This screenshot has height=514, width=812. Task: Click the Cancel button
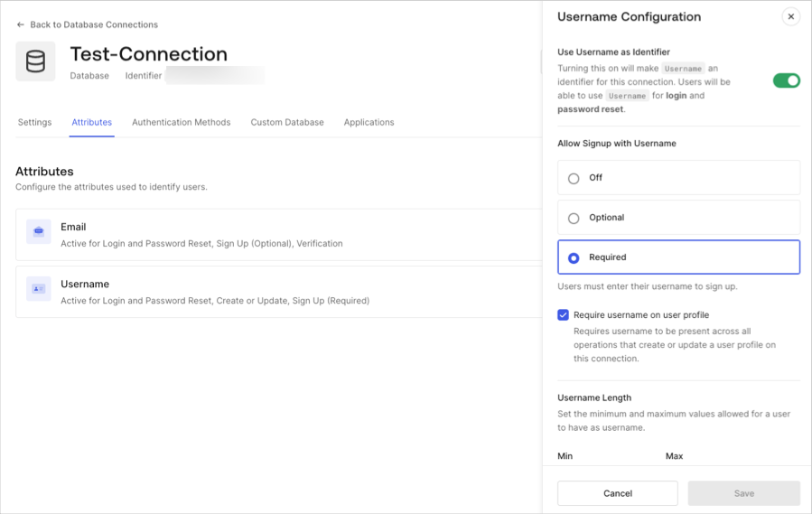[617, 493]
